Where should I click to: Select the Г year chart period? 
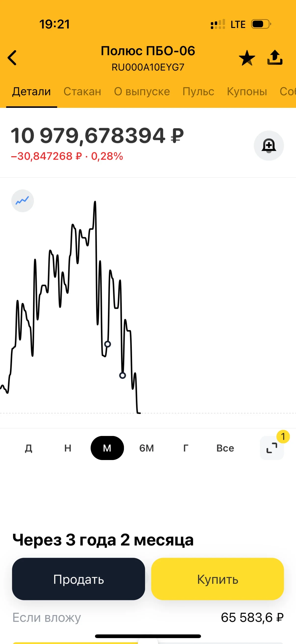click(x=186, y=448)
